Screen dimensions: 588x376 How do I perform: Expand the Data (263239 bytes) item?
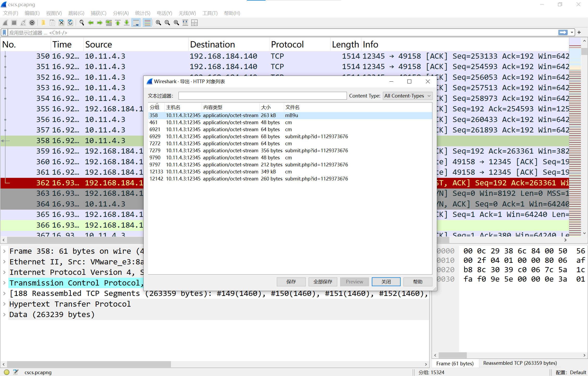[4, 315]
